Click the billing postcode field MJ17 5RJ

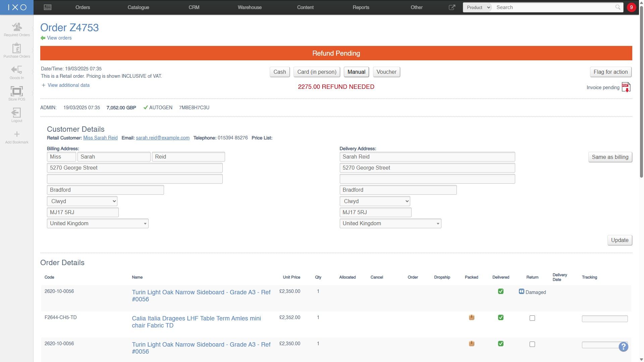83,213
